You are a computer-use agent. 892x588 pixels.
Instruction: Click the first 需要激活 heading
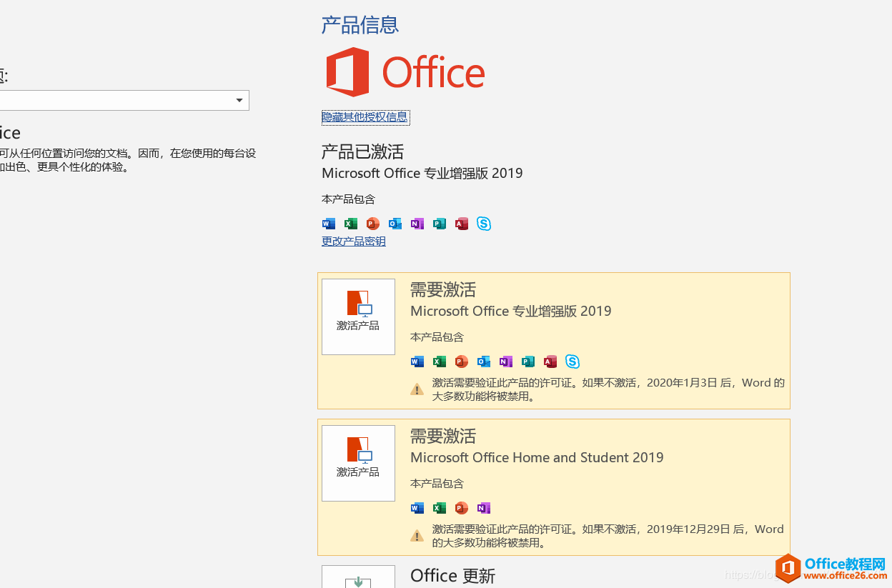[443, 289]
